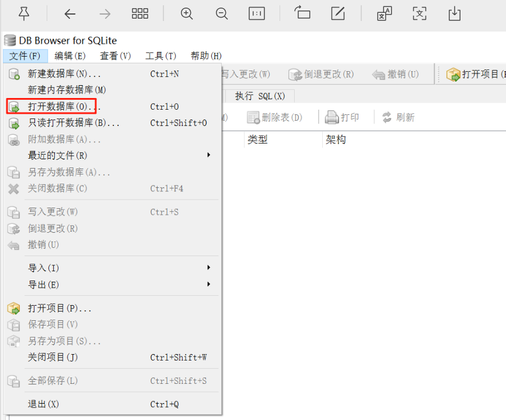
Task: Click the translate text icon
Action: click(385, 13)
